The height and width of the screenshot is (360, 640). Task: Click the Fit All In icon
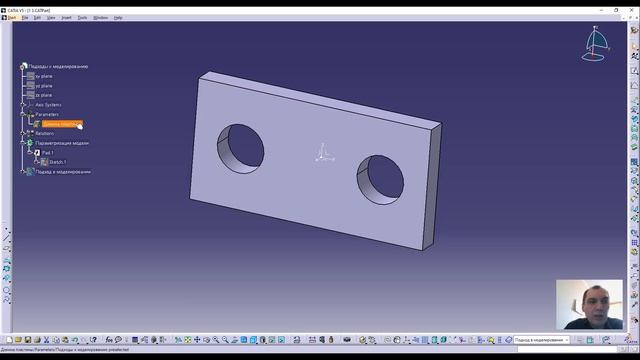[x=188, y=340]
